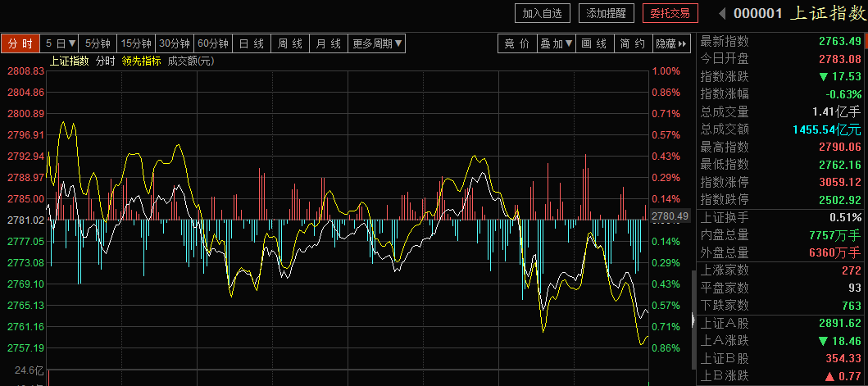The width and height of the screenshot is (868, 386).
Task: Click 上涨家数 value 272
Action: (x=852, y=270)
